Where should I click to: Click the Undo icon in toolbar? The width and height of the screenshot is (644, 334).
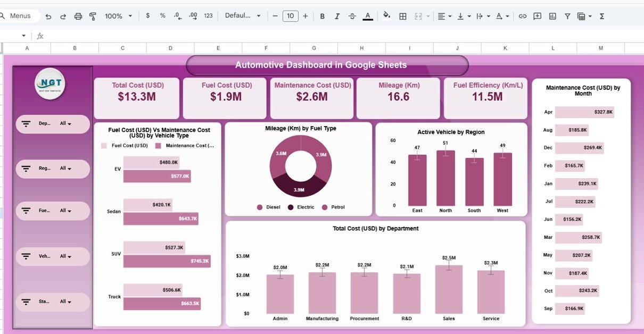[48, 16]
